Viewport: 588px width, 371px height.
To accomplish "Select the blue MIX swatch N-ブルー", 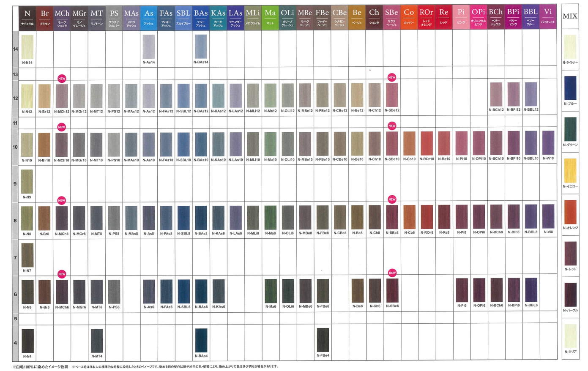I will [x=570, y=88].
